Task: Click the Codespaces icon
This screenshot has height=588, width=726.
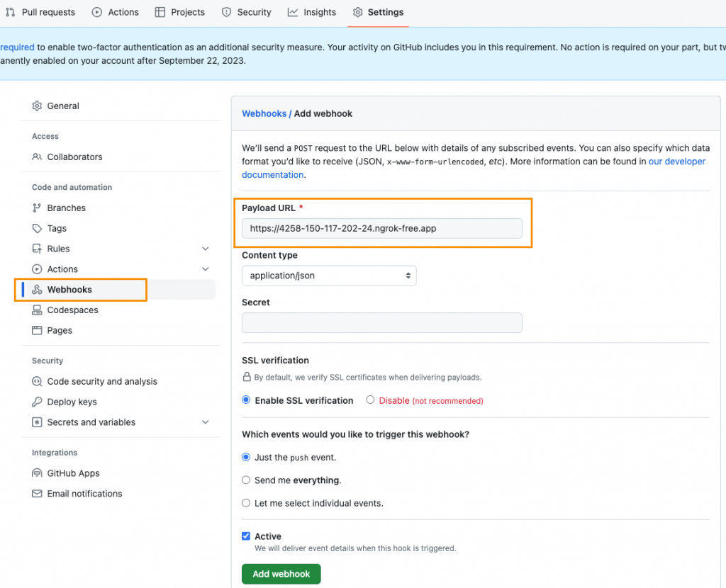Action: pos(37,310)
